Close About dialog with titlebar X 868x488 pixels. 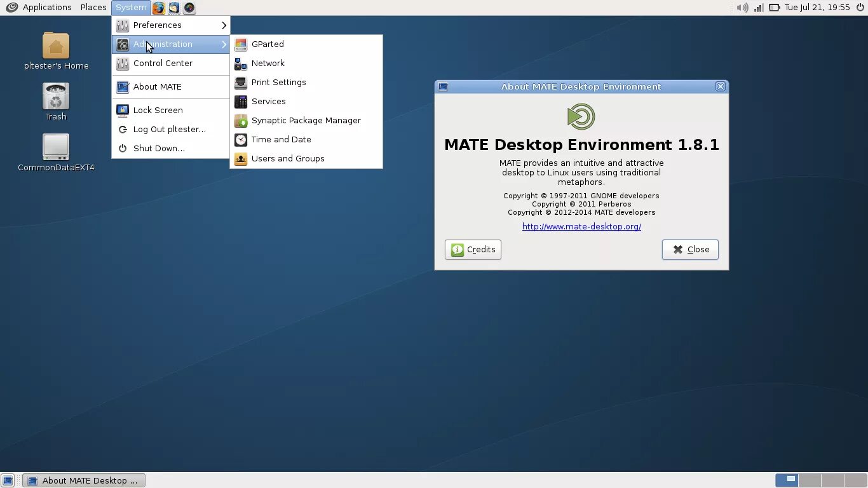pos(721,86)
